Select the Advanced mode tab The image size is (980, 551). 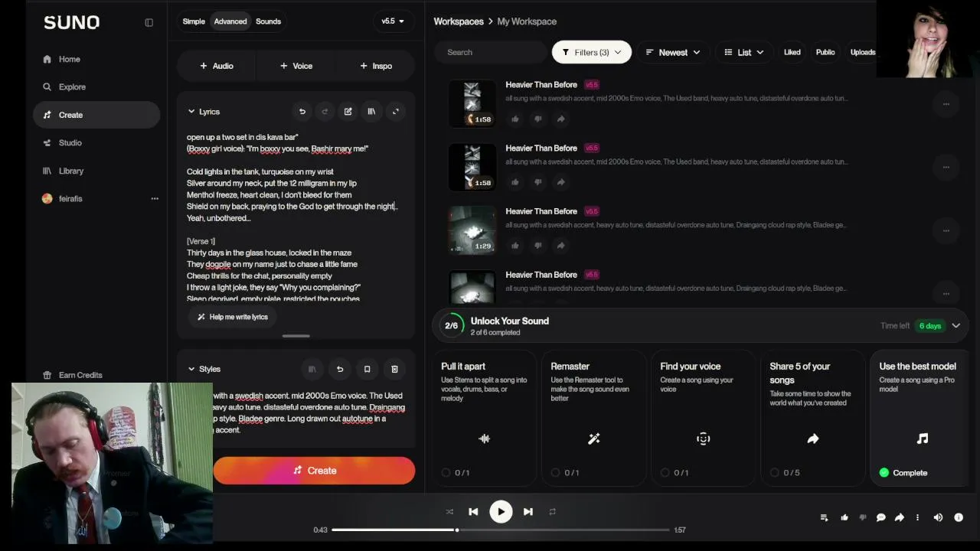click(x=230, y=21)
